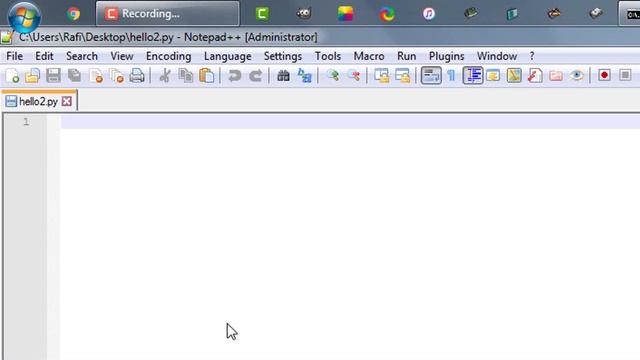Open the Tools menu
This screenshot has height=360, width=640.
(x=328, y=56)
